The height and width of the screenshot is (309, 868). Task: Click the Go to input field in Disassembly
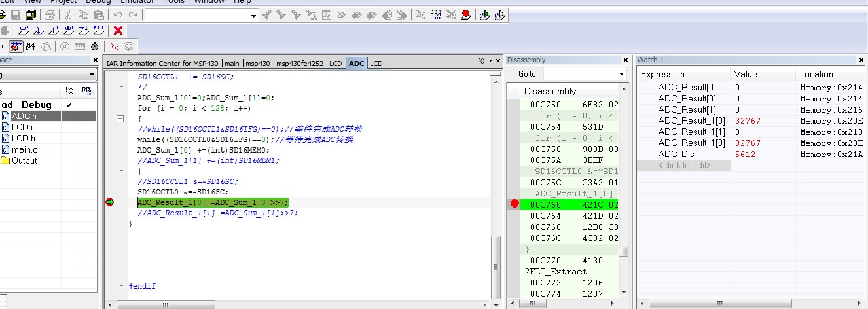click(x=580, y=74)
